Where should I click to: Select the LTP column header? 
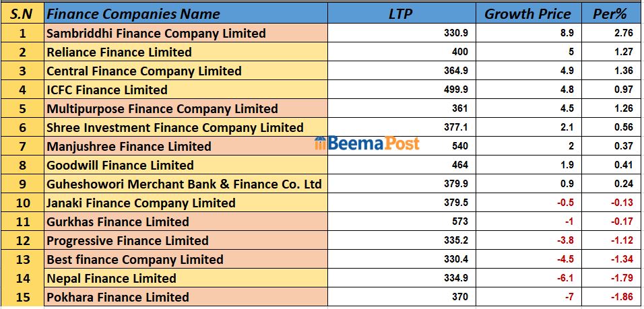click(x=401, y=13)
